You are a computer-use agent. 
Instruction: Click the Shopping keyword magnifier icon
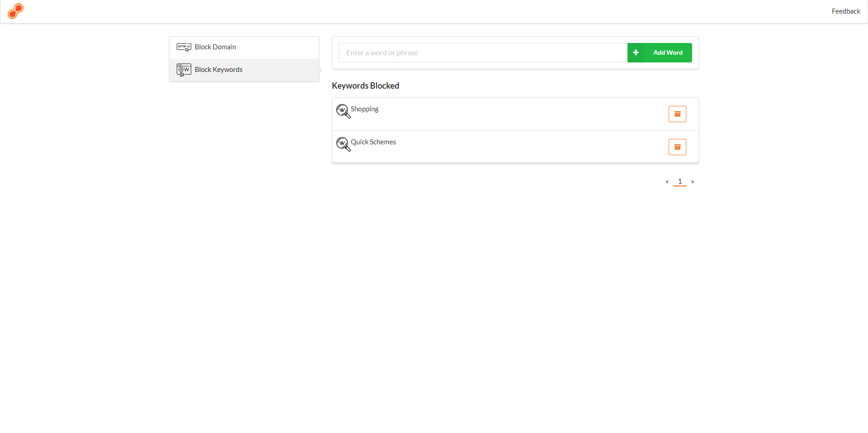click(x=344, y=111)
